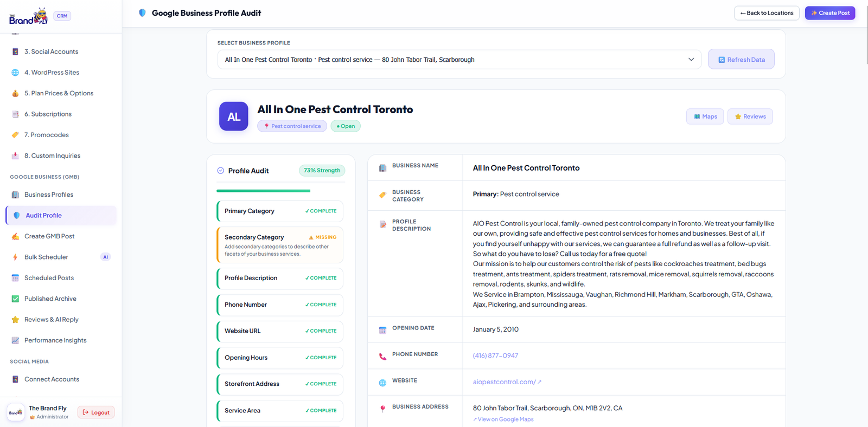Click the Performance Insights chart icon
The image size is (868, 427).
coord(15,340)
